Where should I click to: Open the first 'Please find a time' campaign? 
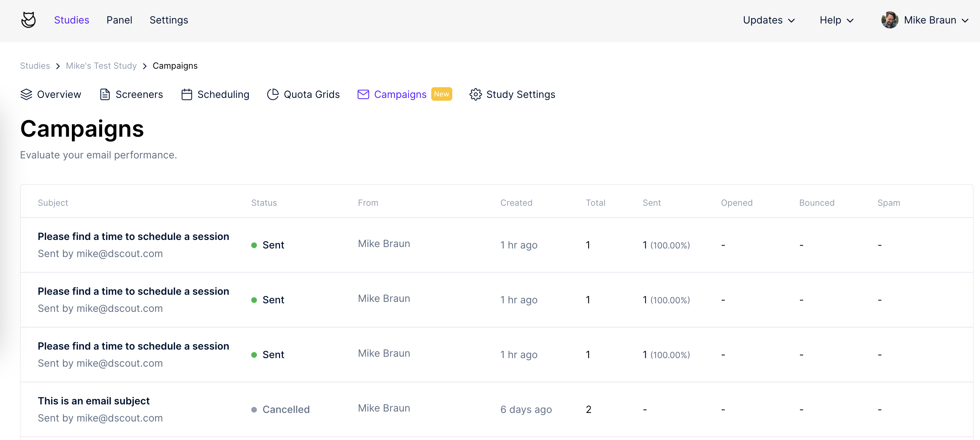tap(133, 236)
